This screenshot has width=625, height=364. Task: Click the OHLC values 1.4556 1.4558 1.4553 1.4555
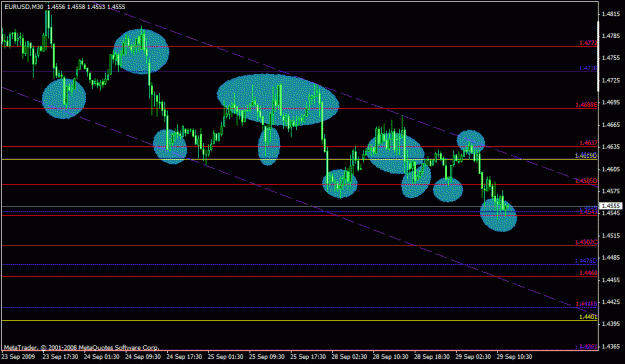(85, 7)
